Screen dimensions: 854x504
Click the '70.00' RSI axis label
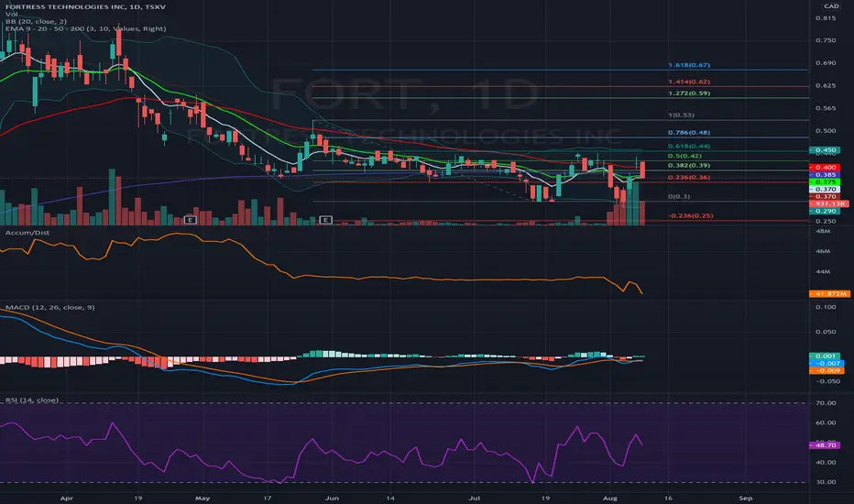826,402
